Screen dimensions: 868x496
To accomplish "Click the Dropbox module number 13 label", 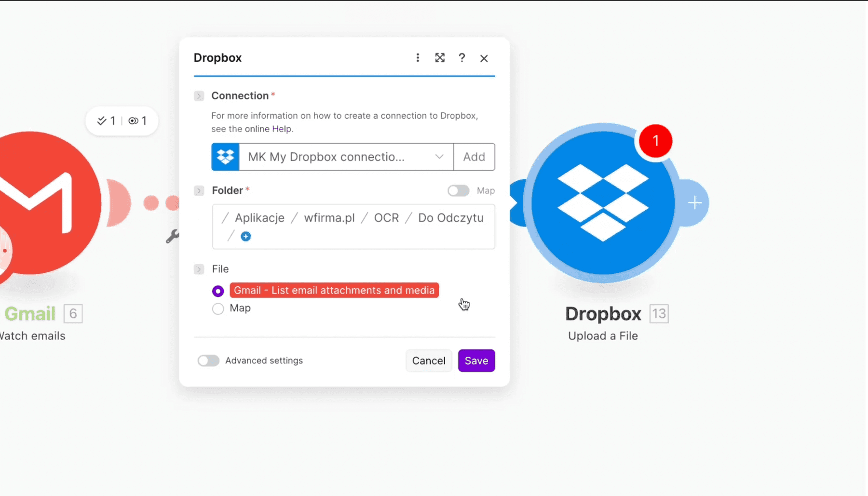I will coord(659,314).
